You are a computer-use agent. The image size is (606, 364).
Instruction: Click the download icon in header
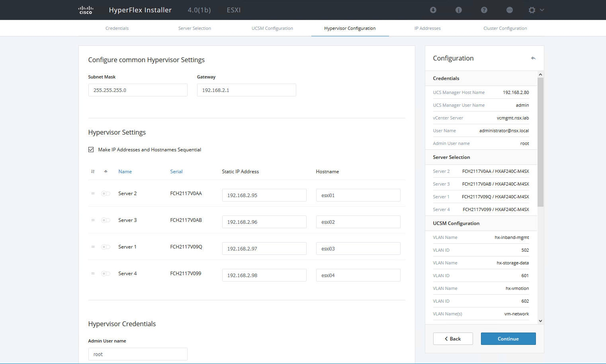tap(433, 10)
